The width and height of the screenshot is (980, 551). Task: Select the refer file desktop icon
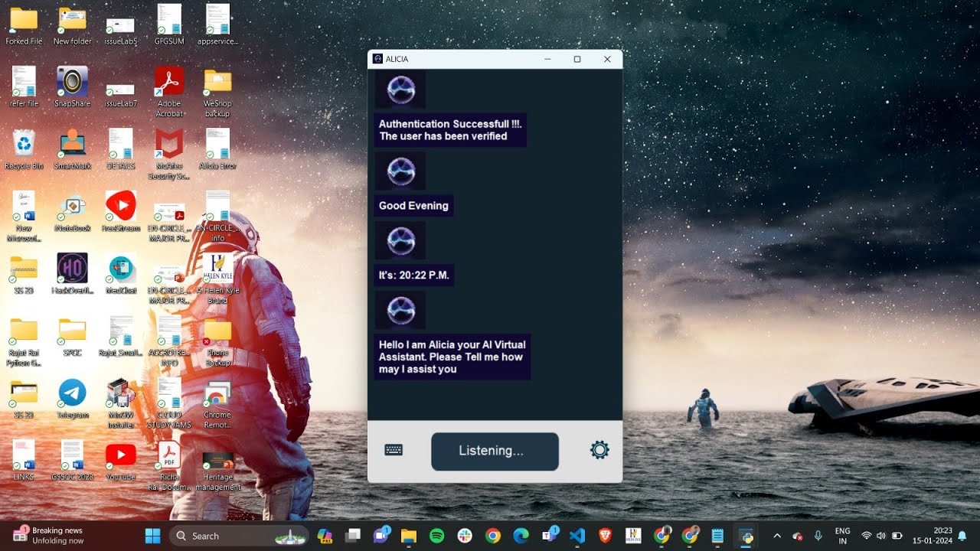24,87
